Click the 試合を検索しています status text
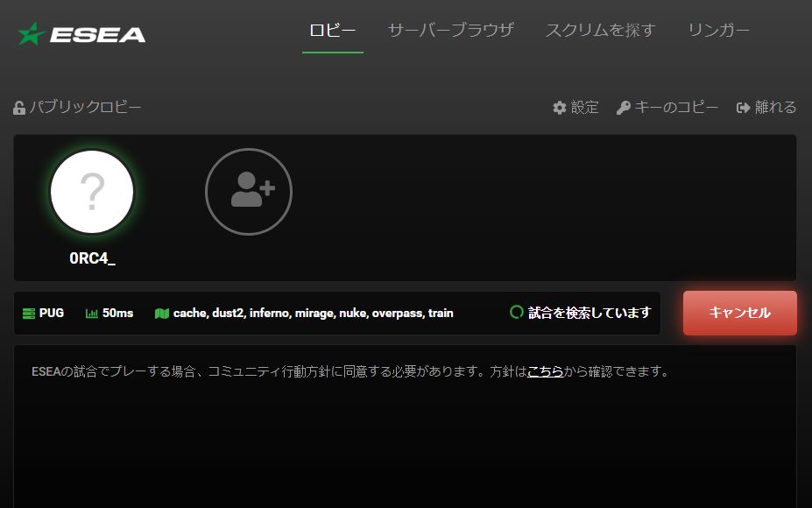812x508 pixels. [x=590, y=313]
